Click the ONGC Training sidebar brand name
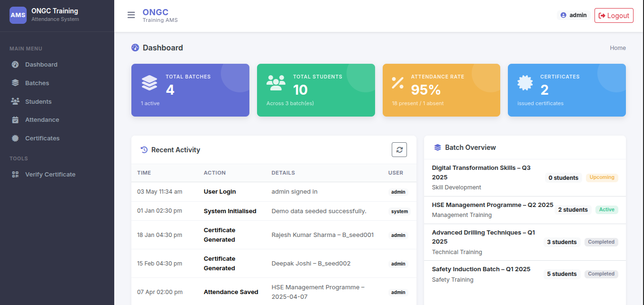The width and height of the screenshot is (644, 305). pyautogui.click(x=55, y=11)
